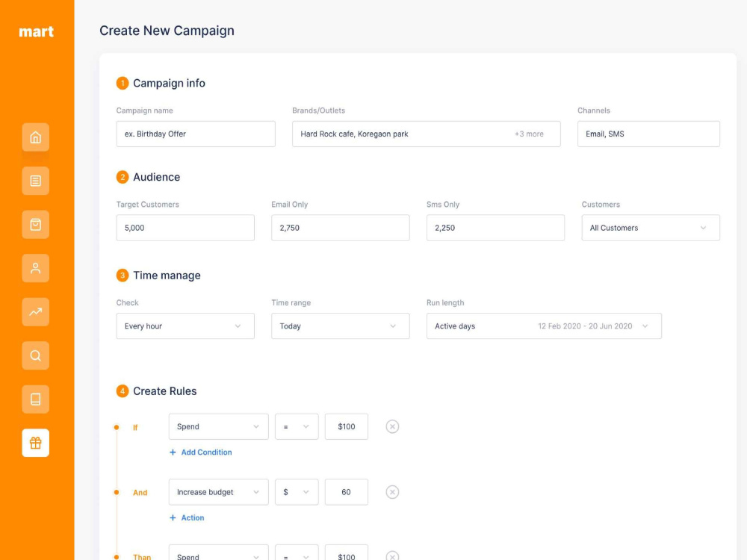Image resolution: width=747 pixels, height=560 pixels.
Task: Open the Every hour check dropdown
Action: 185,326
